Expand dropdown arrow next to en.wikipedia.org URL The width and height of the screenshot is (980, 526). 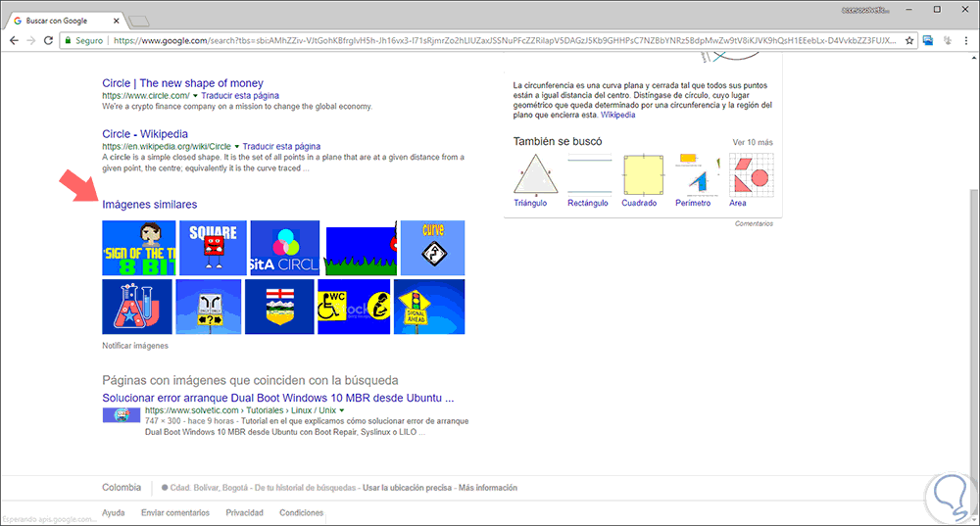(236, 146)
